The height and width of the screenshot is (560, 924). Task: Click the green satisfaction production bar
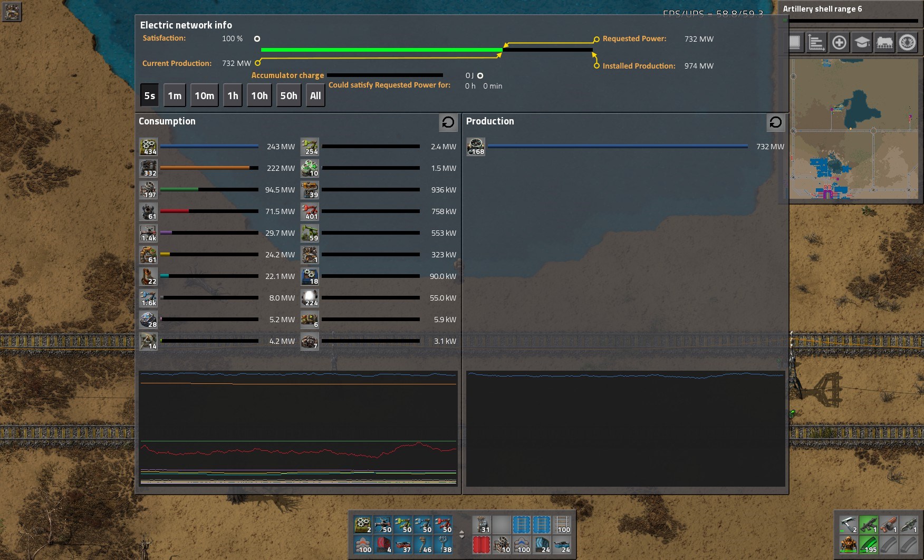tap(381, 50)
